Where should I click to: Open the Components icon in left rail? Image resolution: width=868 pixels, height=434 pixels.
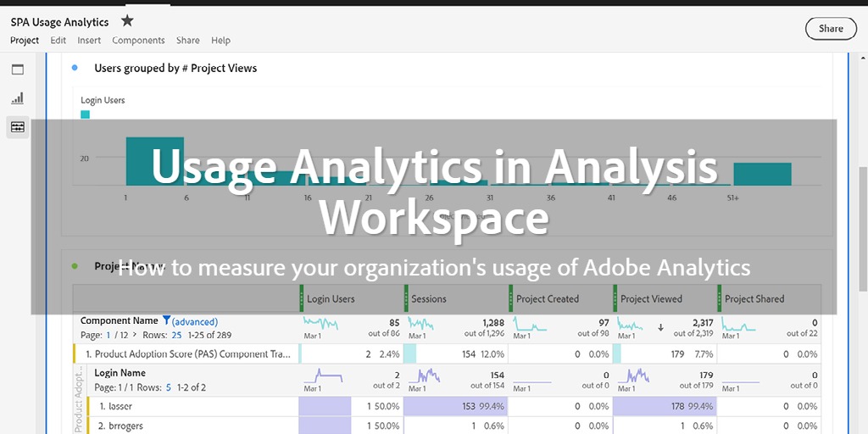pos(18,127)
